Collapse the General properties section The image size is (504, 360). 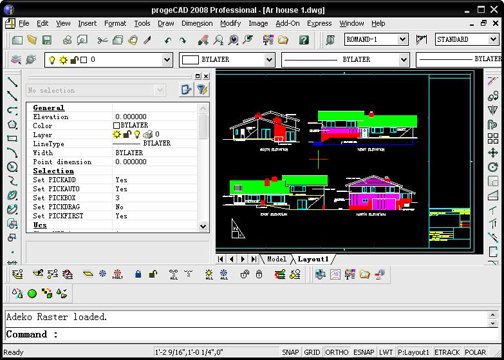point(48,108)
